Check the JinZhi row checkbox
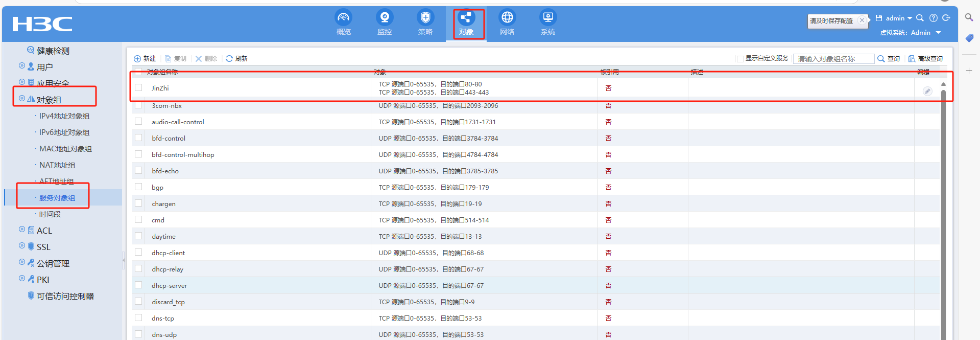Screen dimensions: 980x340 (138, 87)
